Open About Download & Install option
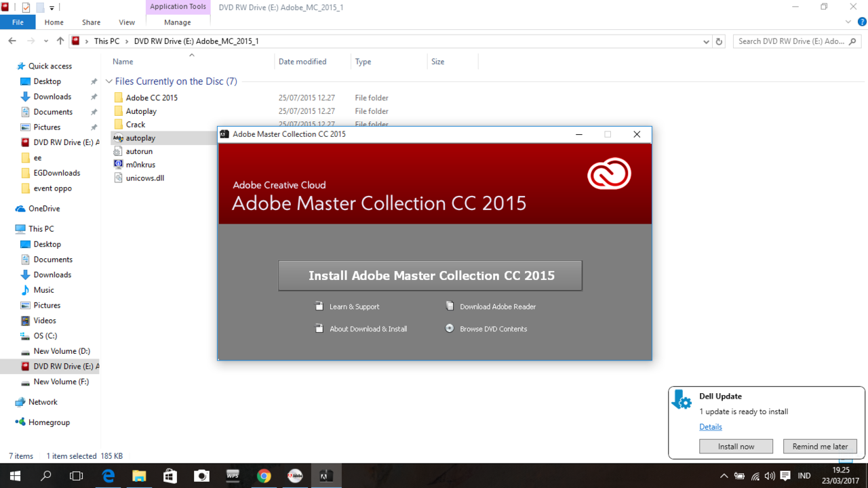Image resolution: width=868 pixels, height=488 pixels. pos(368,329)
